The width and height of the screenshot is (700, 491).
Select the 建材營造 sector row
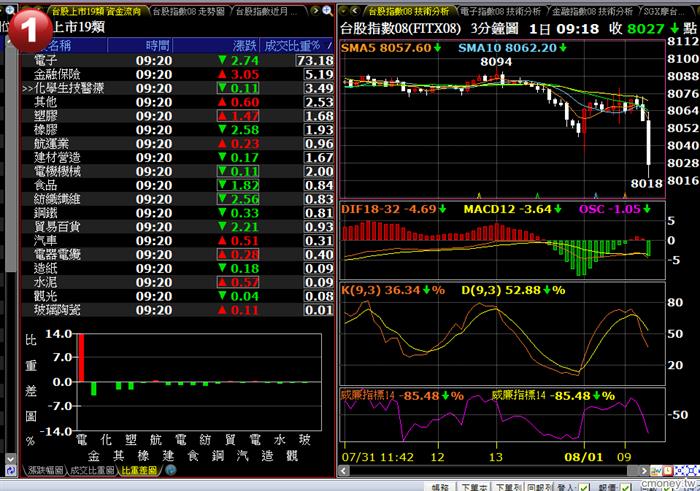(178, 157)
